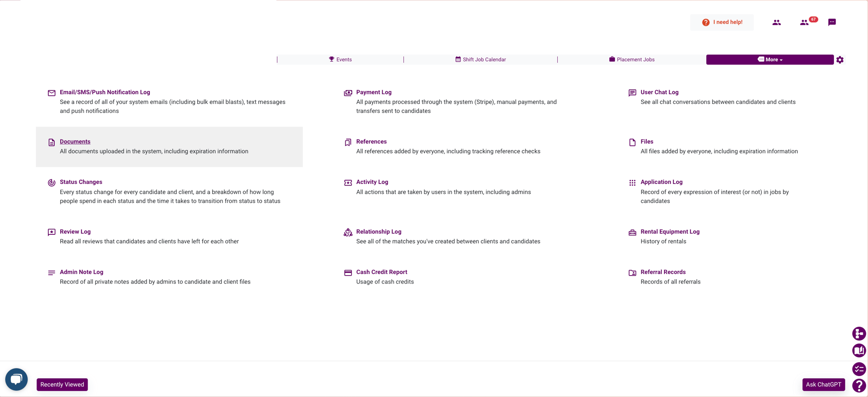Click the Payment Log money icon
868x397 pixels.
point(348,93)
